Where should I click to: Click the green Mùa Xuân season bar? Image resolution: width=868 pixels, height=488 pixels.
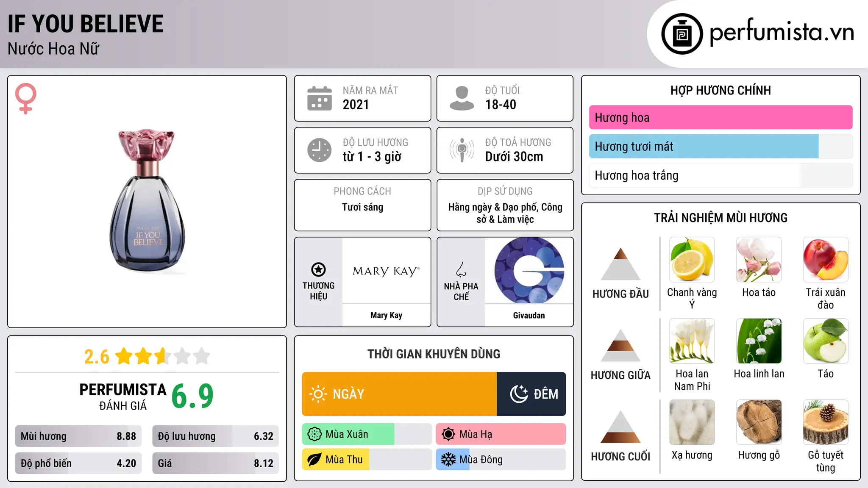pyautogui.click(x=367, y=434)
